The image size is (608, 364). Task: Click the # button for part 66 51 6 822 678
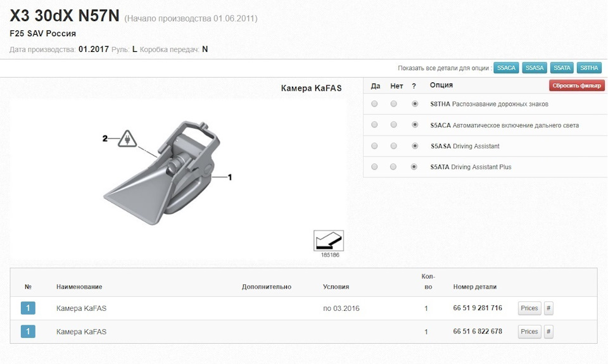548,332
